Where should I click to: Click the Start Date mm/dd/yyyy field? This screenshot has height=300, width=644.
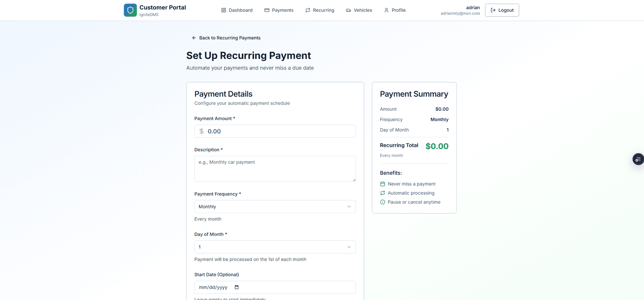[275, 287]
